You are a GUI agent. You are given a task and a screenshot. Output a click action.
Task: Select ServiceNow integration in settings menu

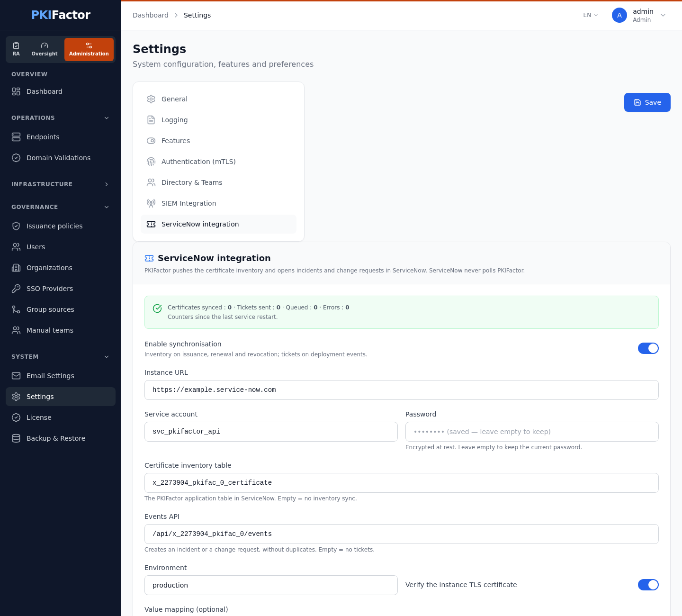pos(218,224)
